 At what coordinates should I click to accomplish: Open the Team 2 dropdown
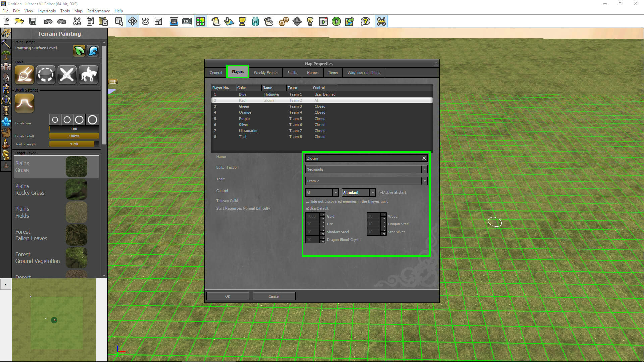pyautogui.click(x=425, y=181)
